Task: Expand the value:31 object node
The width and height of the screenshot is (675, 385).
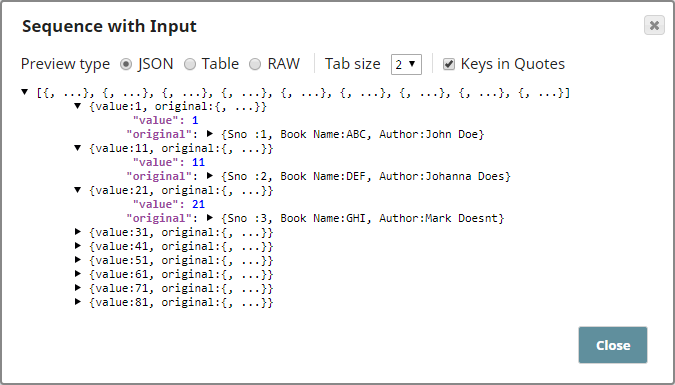Action: click(77, 232)
